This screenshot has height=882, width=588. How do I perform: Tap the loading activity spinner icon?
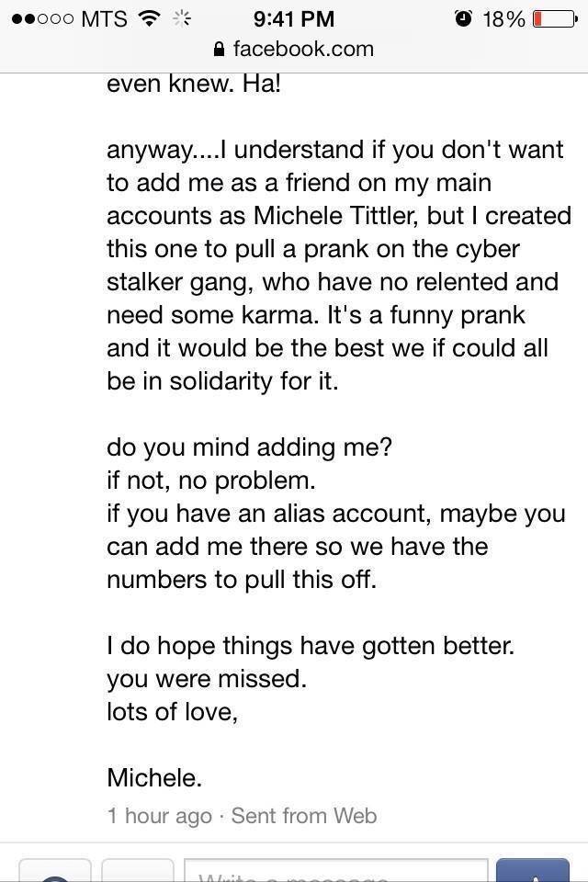[x=184, y=18]
